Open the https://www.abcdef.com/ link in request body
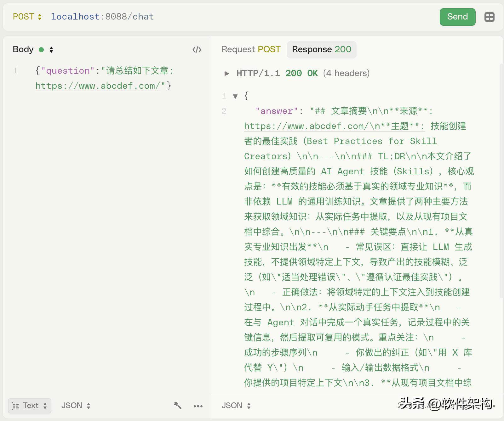504x421 pixels. pos(98,86)
